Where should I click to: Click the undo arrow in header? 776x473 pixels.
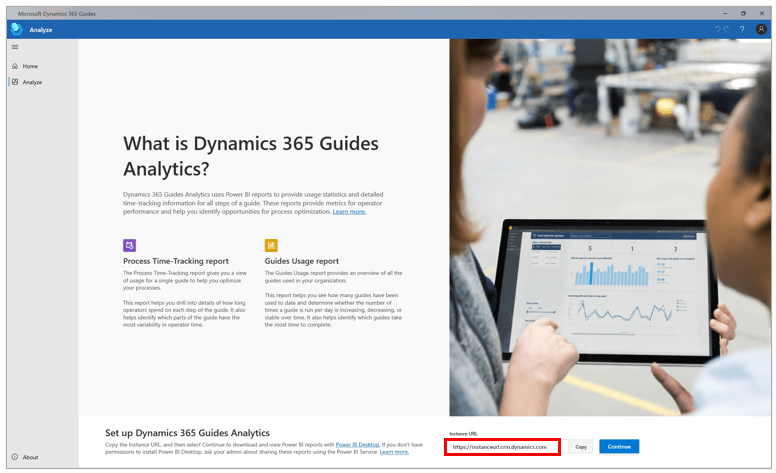click(x=718, y=29)
